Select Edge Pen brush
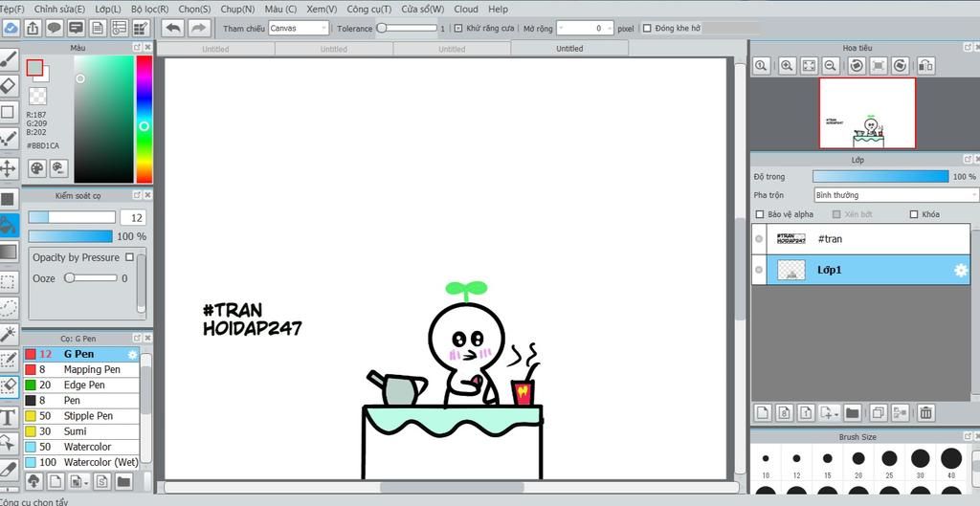This screenshot has width=980, height=506. tap(81, 385)
